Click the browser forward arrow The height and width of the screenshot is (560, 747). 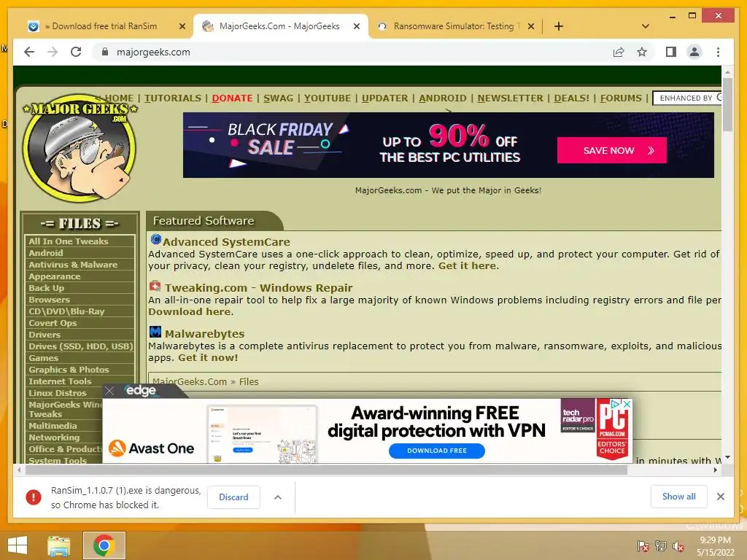point(53,52)
